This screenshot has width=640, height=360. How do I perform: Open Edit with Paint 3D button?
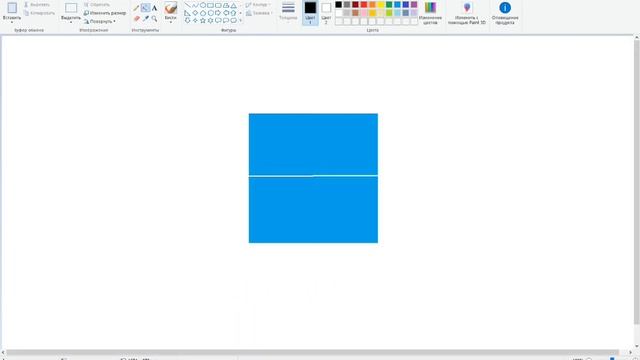(x=467, y=13)
